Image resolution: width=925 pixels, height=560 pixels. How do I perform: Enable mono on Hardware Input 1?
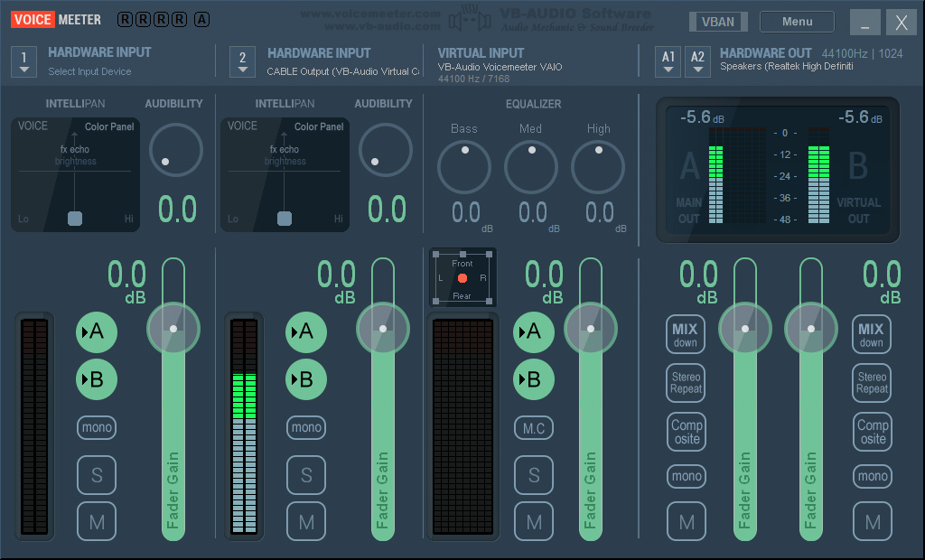[97, 427]
